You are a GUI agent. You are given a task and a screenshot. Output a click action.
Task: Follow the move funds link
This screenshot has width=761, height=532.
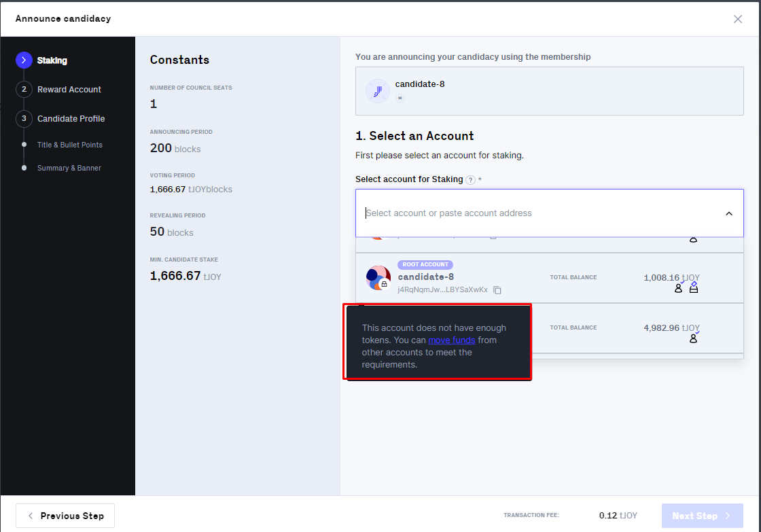[451, 340]
